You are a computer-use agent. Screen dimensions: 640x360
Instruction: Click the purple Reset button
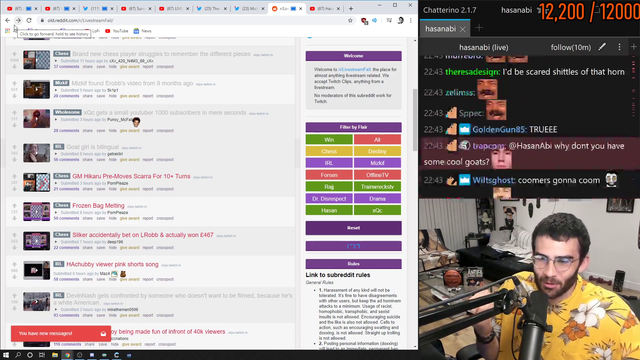tap(353, 228)
